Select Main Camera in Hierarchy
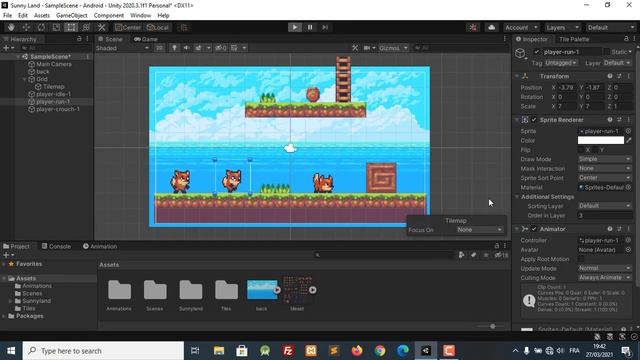Image resolution: width=640 pixels, height=360 pixels. [x=53, y=64]
